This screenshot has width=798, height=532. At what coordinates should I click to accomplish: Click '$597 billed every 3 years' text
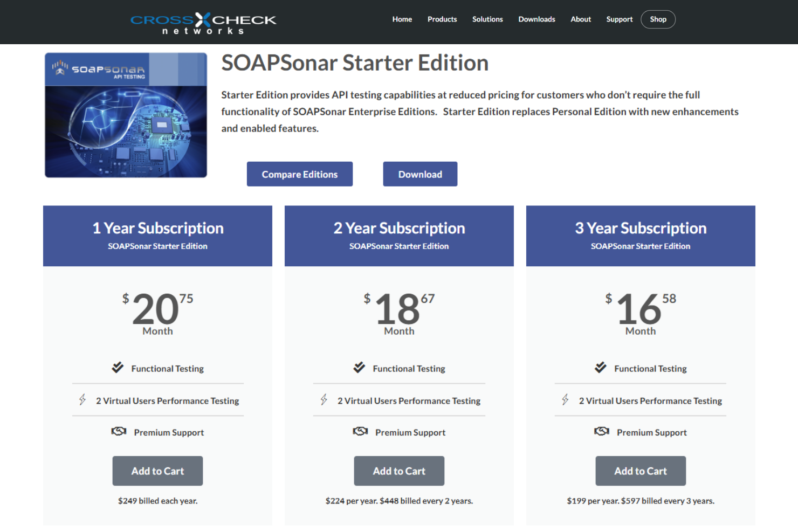point(667,501)
